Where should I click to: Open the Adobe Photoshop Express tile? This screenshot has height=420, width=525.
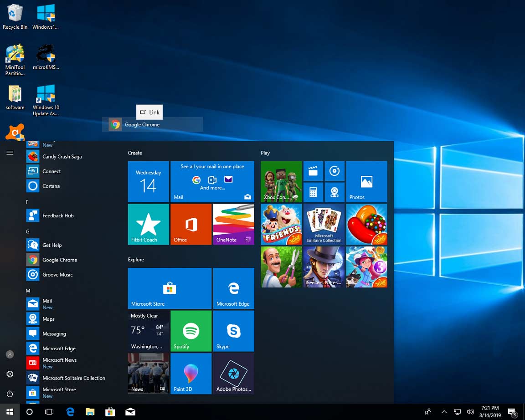pyautogui.click(x=234, y=374)
